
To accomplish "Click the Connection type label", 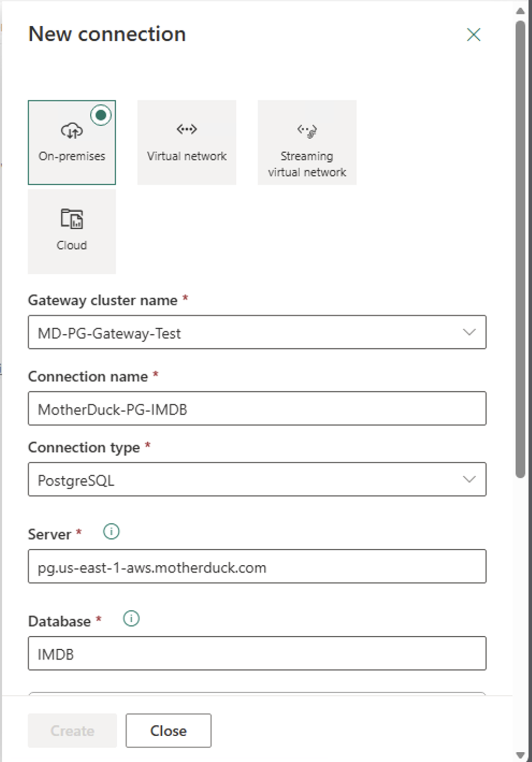I will [x=84, y=448].
